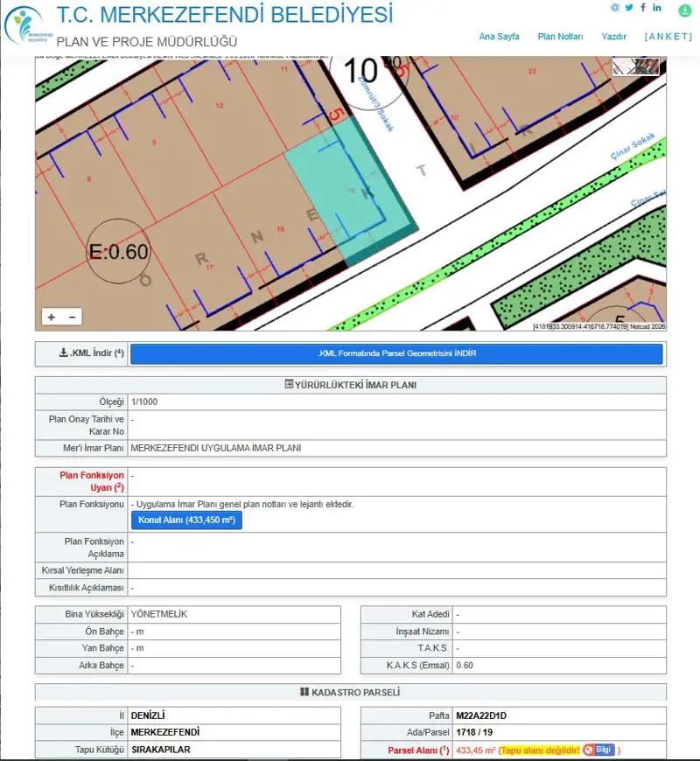Open the [ANKET] survey link

pos(668,37)
